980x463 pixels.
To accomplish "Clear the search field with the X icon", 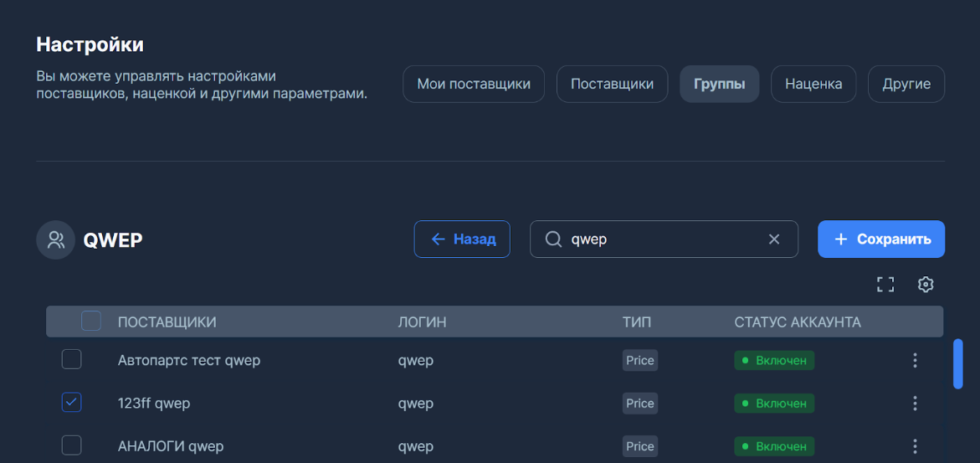I will (x=774, y=239).
